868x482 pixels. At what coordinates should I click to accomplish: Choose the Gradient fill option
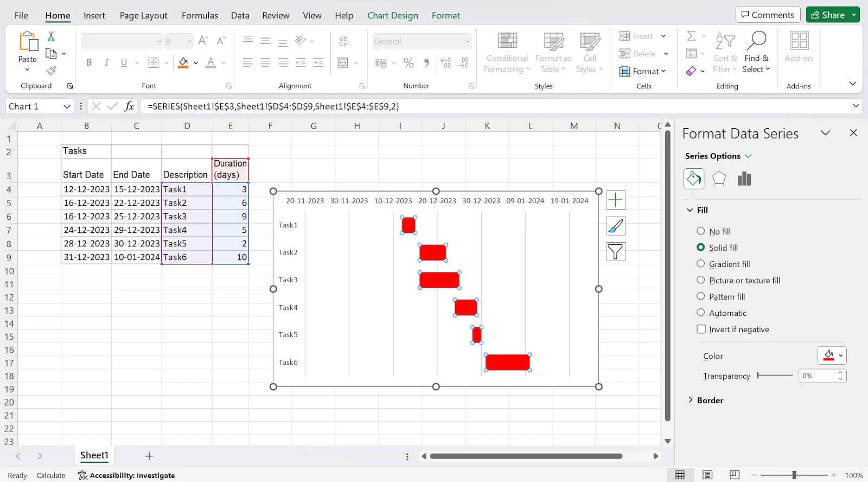(701, 264)
